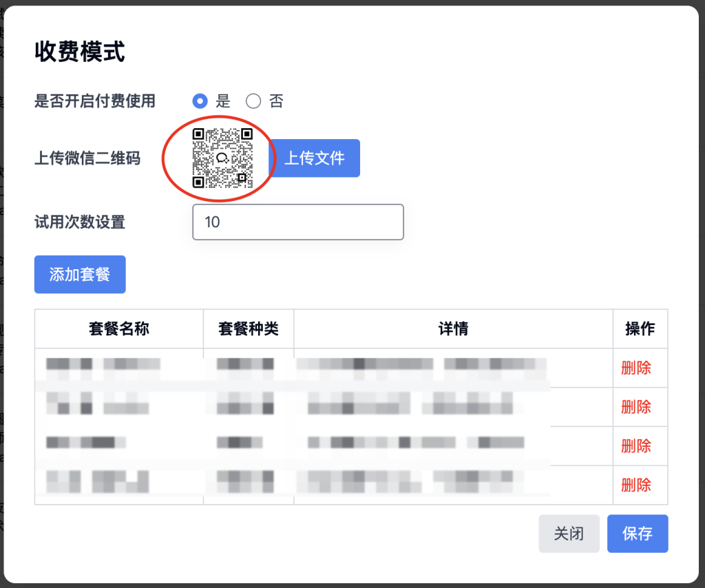
Task: Click the 套餐名称 column header
Action: (119, 328)
